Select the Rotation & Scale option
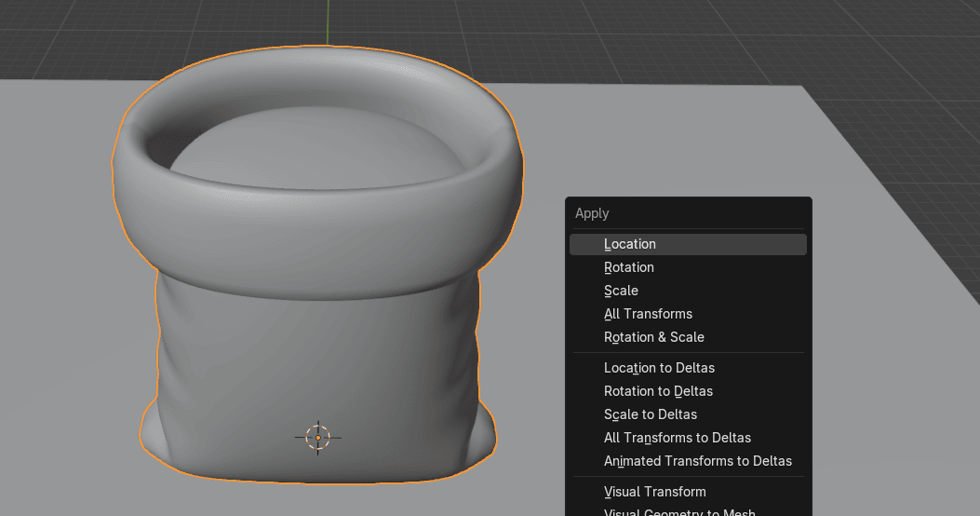This screenshot has width=980, height=516. tap(653, 337)
